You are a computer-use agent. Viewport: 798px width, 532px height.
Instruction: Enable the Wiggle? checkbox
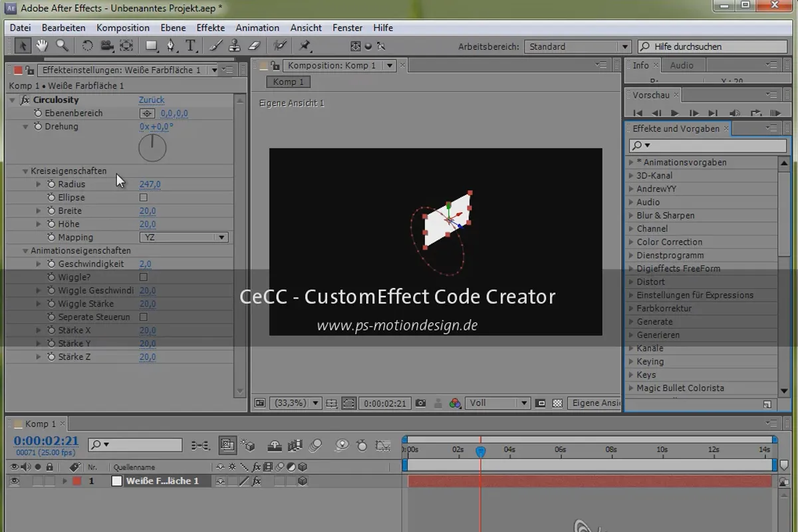pyautogui.click(x=143, y=277)
